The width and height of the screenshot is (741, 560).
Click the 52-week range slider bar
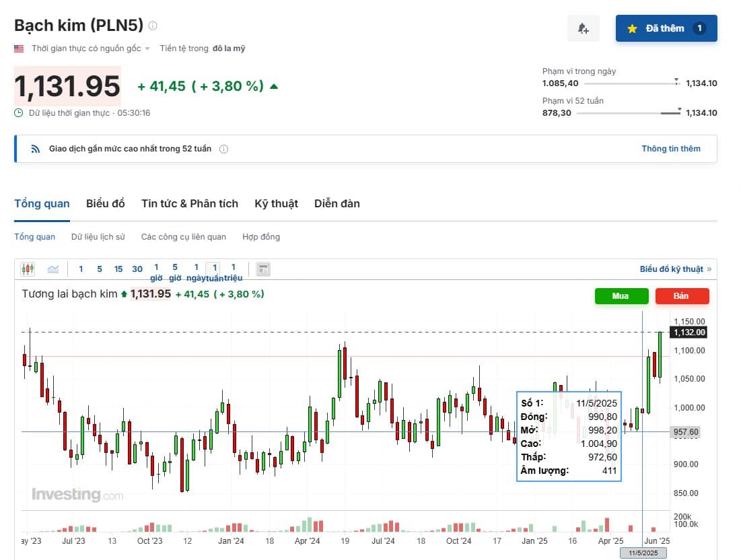click(x=629, y=113)
